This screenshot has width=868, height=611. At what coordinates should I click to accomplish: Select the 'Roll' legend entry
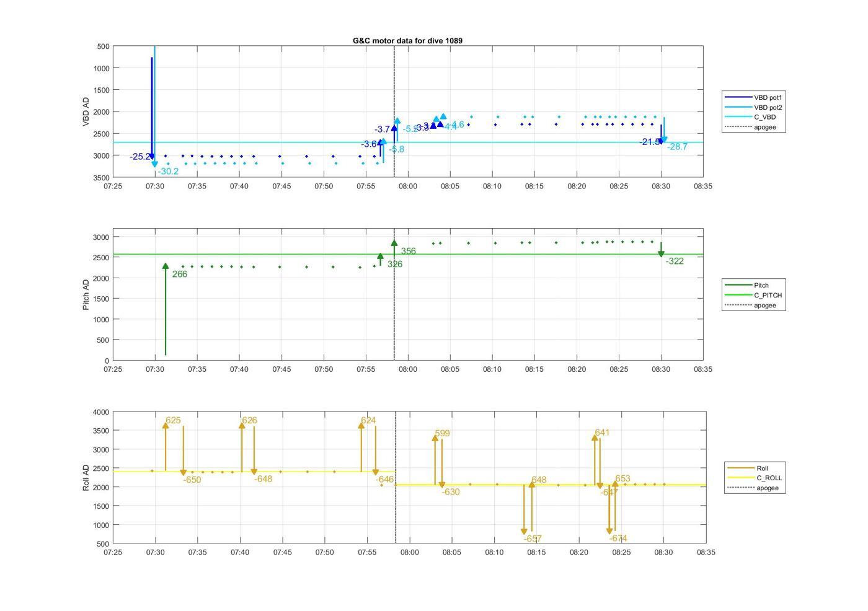tap(763, 468)
